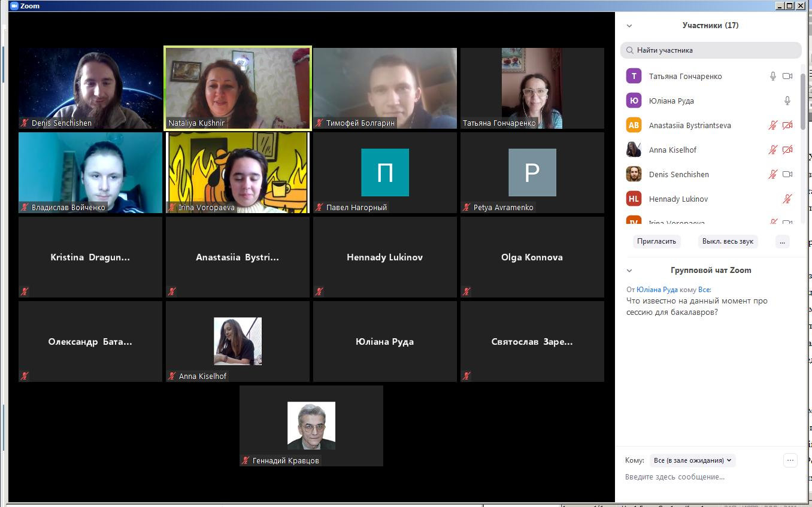Click Святослав Заре... name tile
Image resolution: width=812 pixels, height=507 pixels.
[532, 342]
